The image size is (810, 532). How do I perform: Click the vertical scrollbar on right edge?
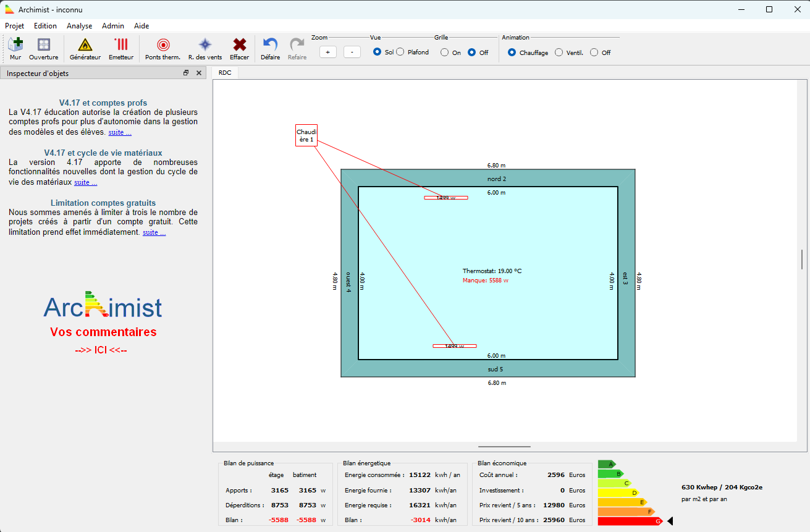[802, 260]
